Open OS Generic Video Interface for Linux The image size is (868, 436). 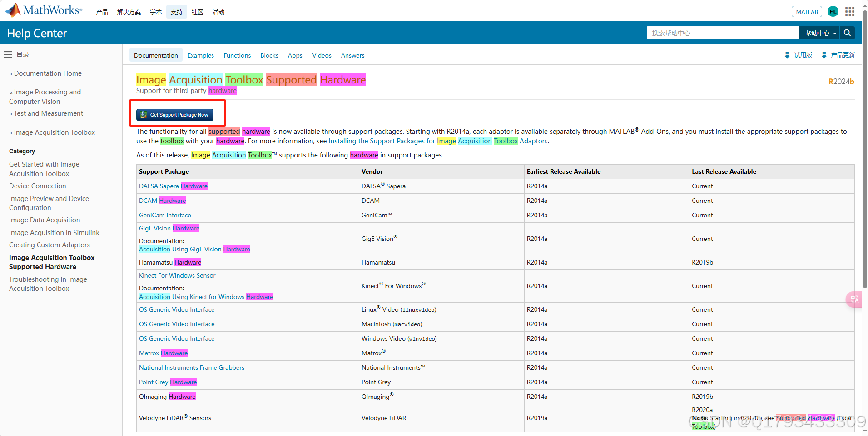click(x=177, y=309)
